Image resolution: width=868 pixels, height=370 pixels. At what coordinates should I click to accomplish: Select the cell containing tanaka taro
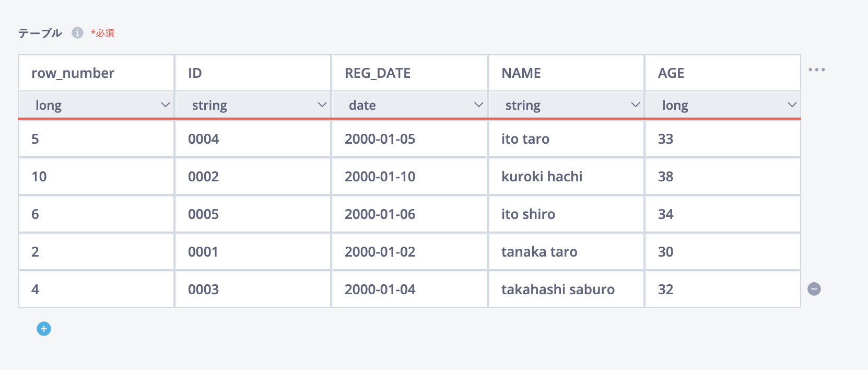coord(567,252)
